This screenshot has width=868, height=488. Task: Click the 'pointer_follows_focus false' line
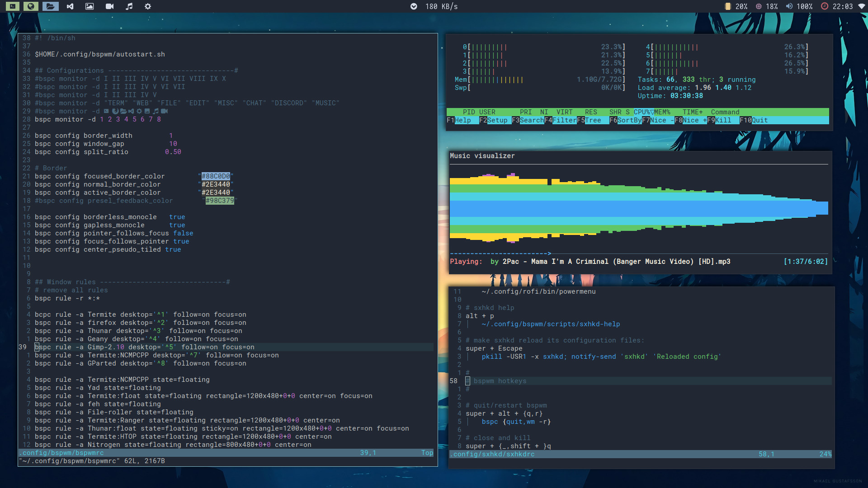pos(114,233)
